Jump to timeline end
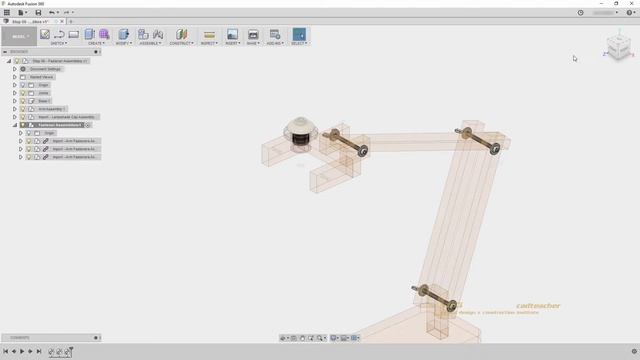Screen dimensions: 640x360 39,351
